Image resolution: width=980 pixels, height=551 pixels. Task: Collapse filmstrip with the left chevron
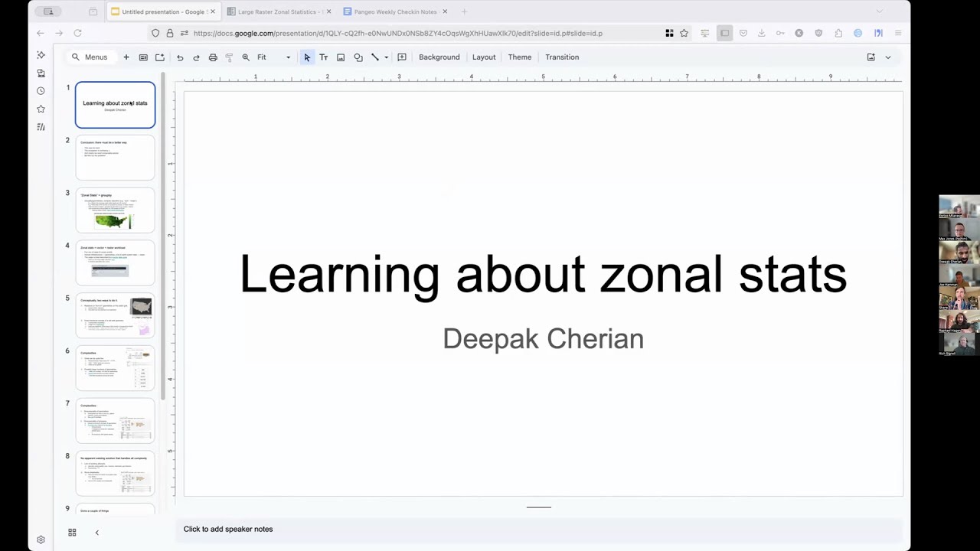(96, 533)
